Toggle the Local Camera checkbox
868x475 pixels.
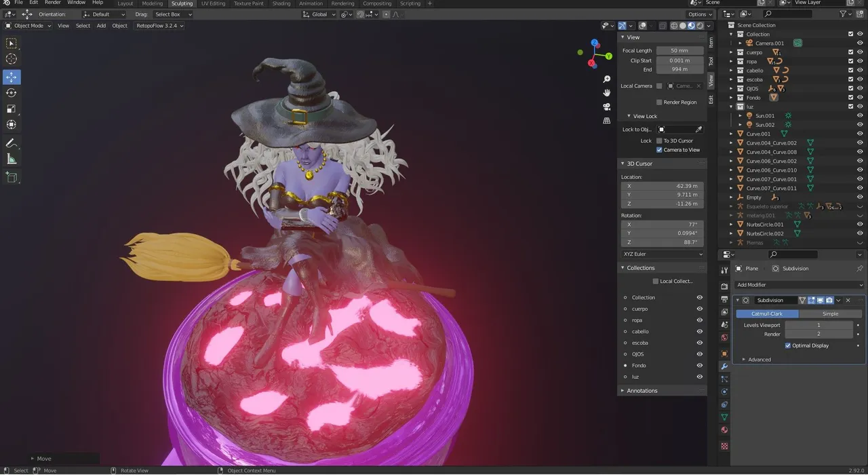point(659,86)
